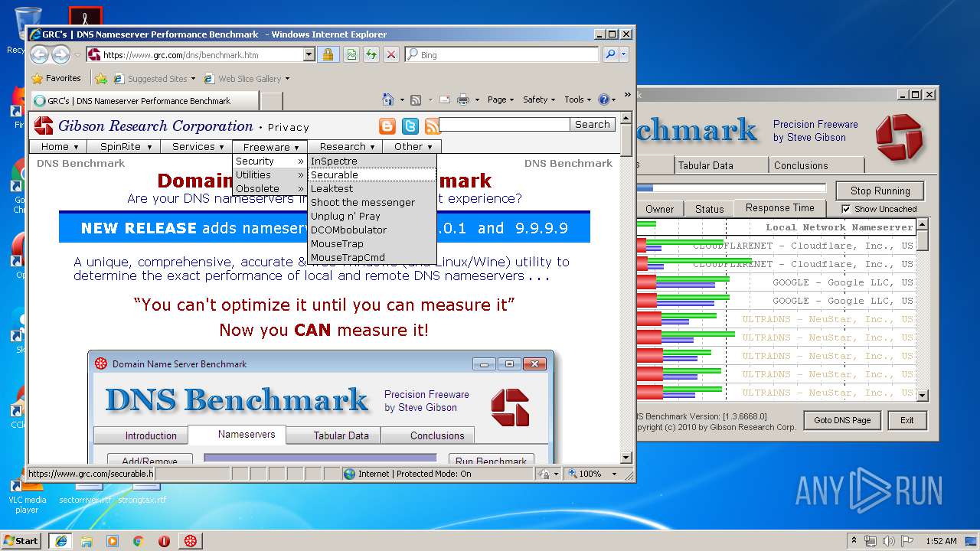This screenshot has width=980, height=551.
Task: Select Leaktest menu entry
Action: click(x=372, y=188)
